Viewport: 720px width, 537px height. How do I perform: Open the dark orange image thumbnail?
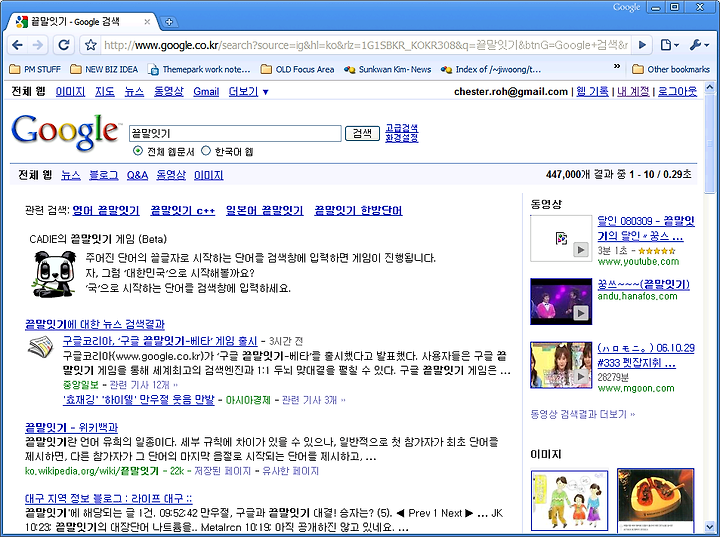point(656,500)
